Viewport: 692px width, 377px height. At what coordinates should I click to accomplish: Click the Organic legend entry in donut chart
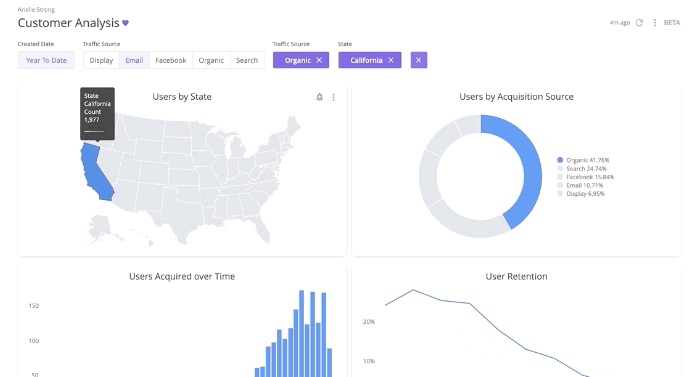tap(583, 160)
